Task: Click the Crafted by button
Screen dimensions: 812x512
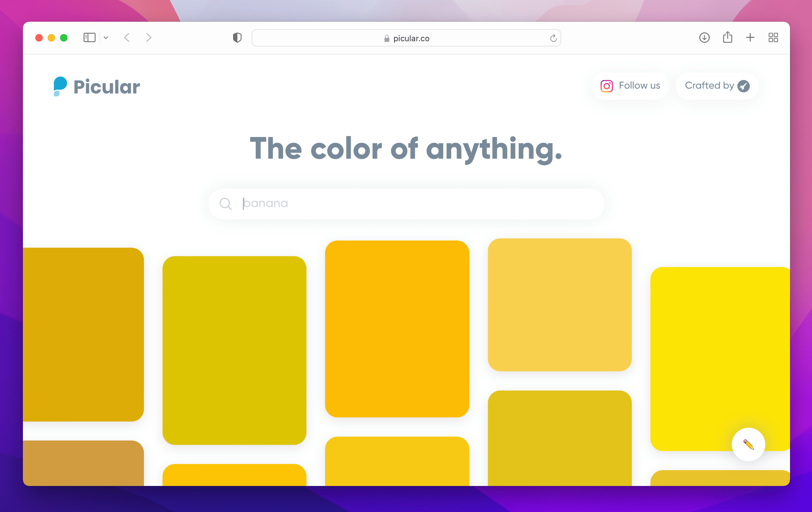Action: click(x=717, y=86)
